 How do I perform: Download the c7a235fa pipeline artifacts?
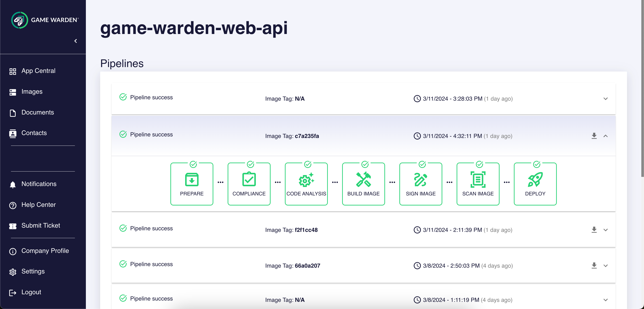[x=594, y=136]
